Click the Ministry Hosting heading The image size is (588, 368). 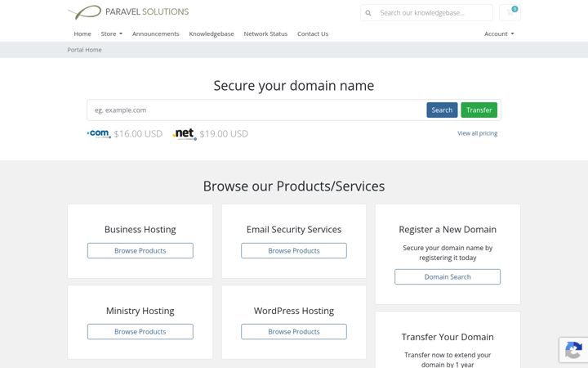(x=140, y=311)
